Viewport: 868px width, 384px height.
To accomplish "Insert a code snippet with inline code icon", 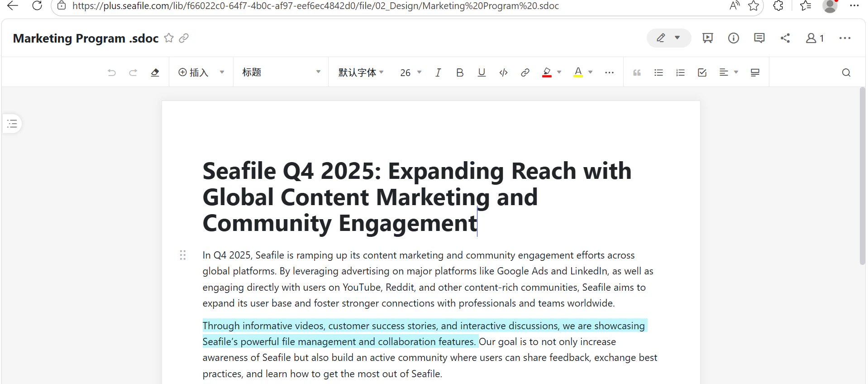I will [503, 72].
